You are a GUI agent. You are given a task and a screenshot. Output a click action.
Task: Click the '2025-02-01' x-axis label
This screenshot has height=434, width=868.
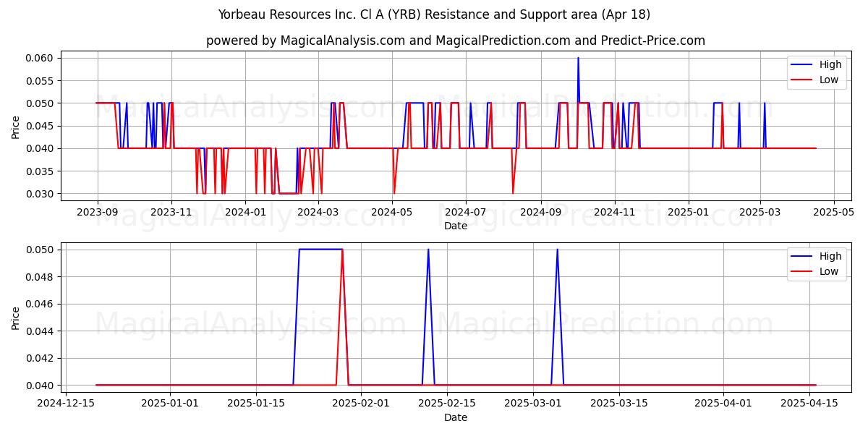click(x=360, y=404)
